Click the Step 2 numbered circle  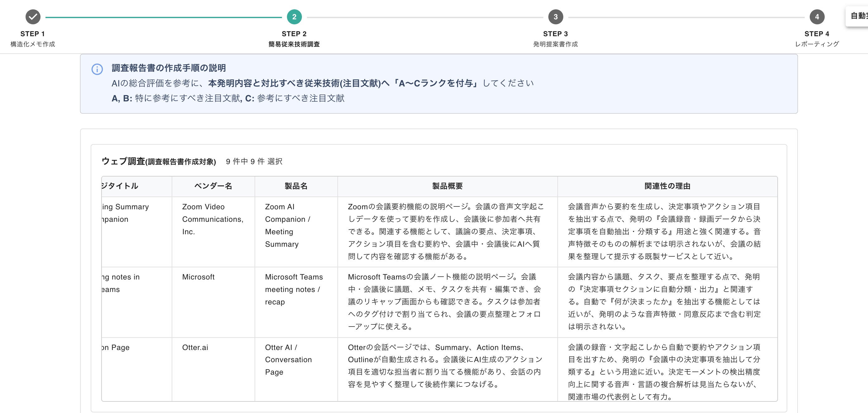pos(294,17)
